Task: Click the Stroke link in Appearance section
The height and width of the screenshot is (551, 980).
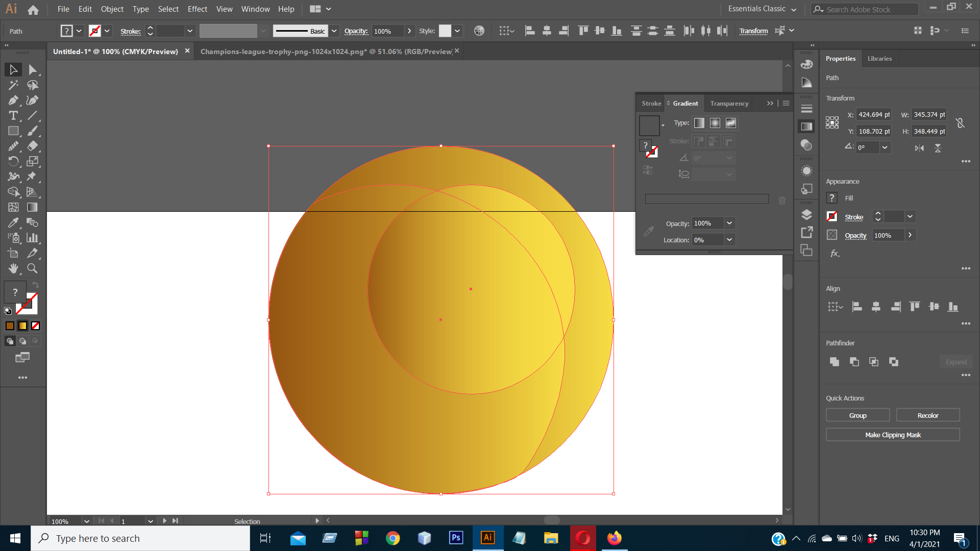Action: click(x=854, y=217)
